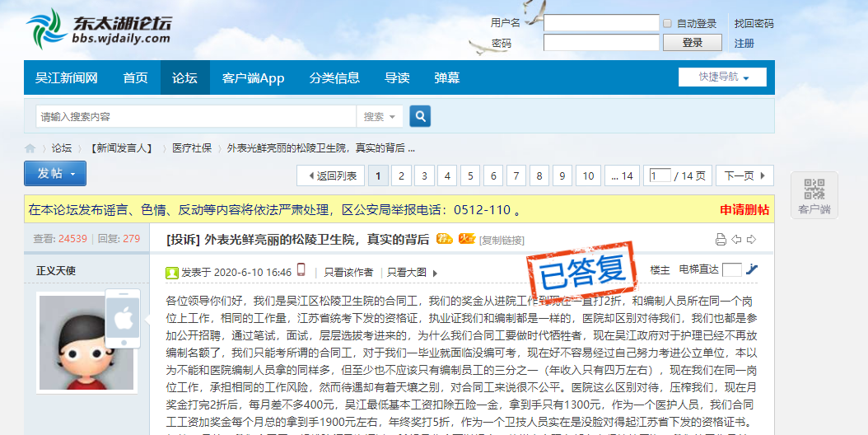The width and height of the screenshot is (868, 435).
Task: Open the 论坛 tab in navigation bar
Action: coord(184,78)
